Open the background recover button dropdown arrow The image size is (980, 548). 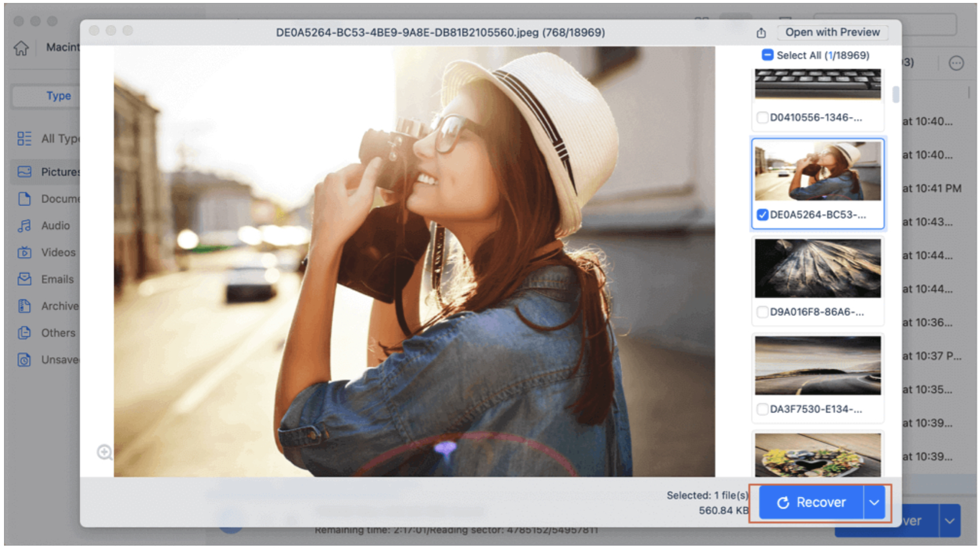(949, 521)
